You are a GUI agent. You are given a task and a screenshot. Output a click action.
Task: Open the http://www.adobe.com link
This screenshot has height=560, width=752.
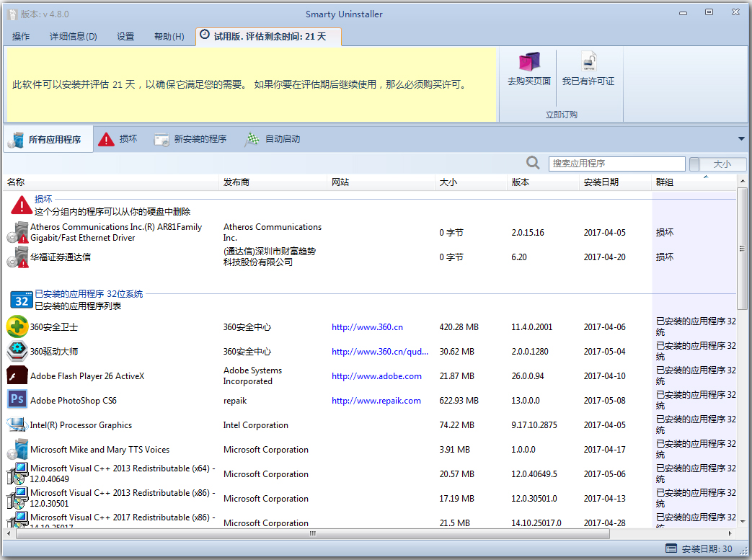(376, 376)
